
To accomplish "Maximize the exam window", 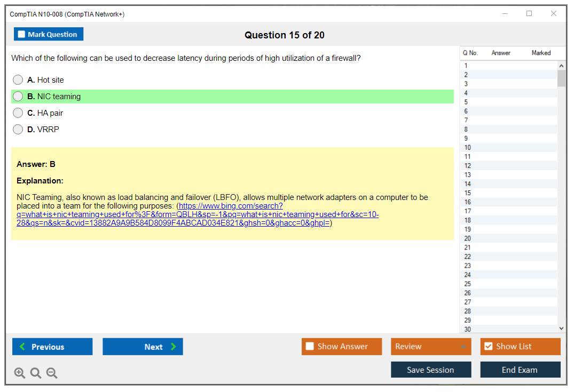I will coord(529,14).
